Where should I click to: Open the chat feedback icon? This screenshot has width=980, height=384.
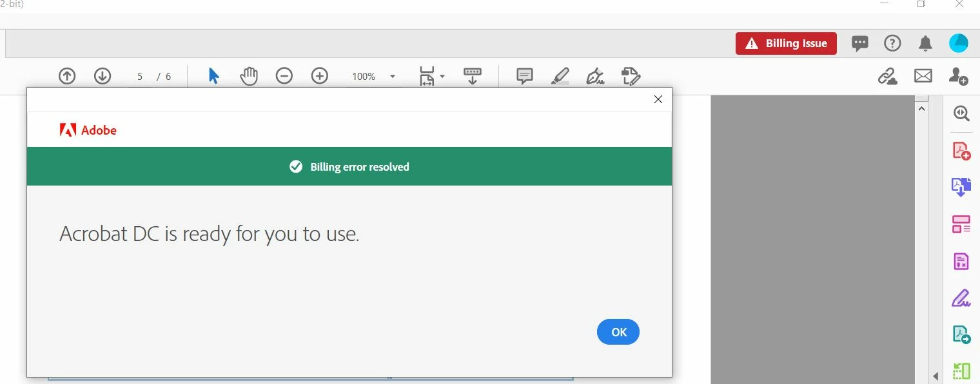pos(859,43)
